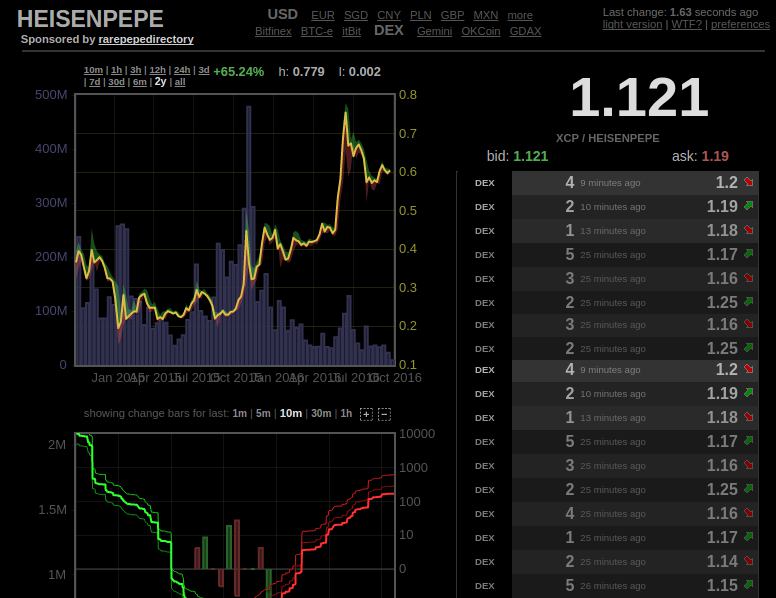Click the large 1.121 price display
The image size is (776, 598).
639,98
